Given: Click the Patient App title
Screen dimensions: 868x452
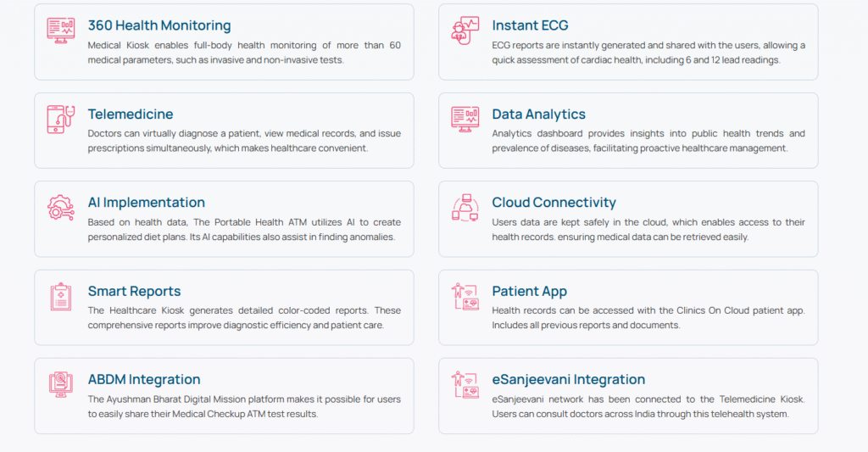Looking at the screenshot, I should pos(530,292).
